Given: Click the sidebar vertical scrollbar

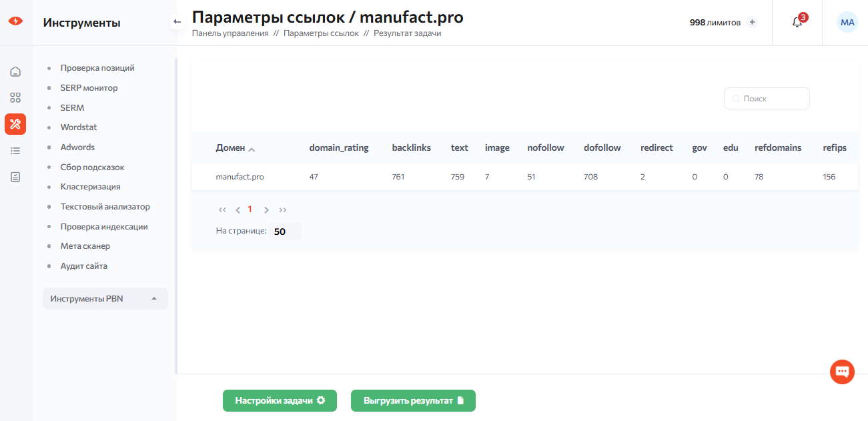Looking at the screenshot, I should coord(176,216).
